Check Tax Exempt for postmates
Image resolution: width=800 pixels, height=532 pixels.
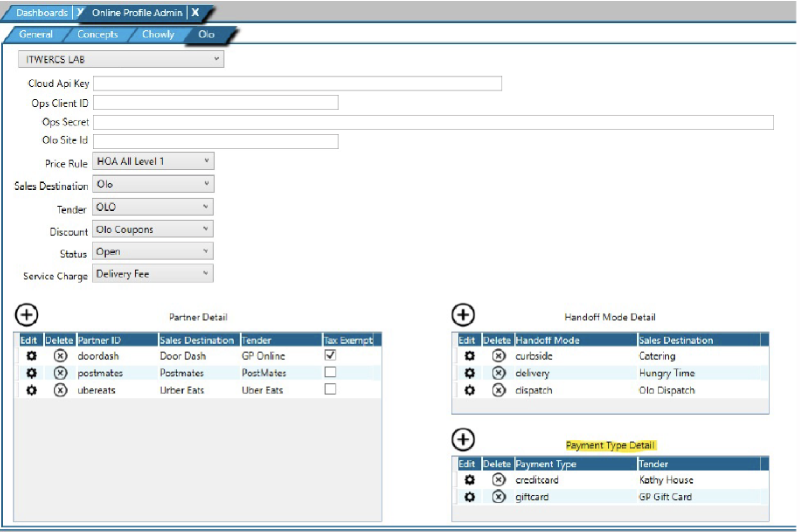330,373
